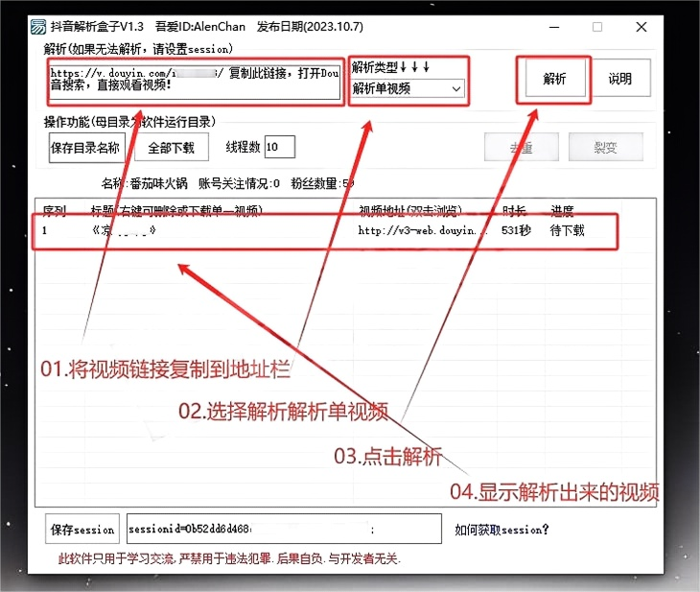Click the 序列 column header
The height and width of the screenshot is (592, 700).
pyautogui.click(x=55, y=210)
